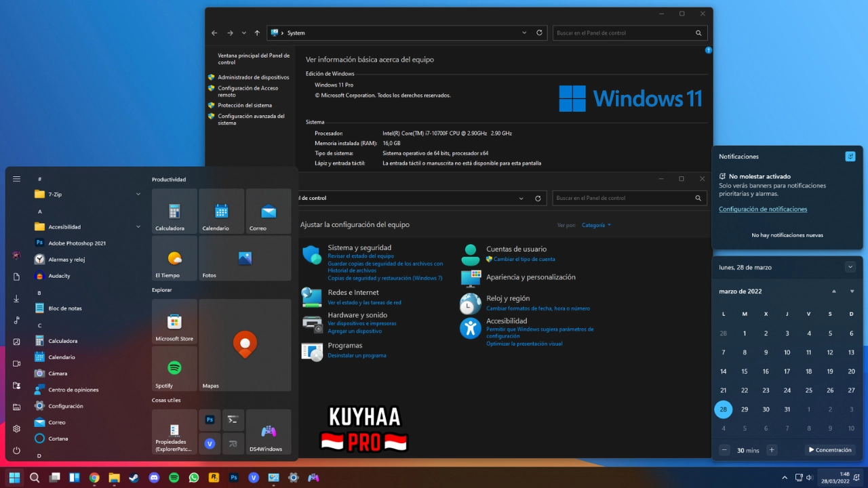The height and width of the screenshot is (488, 868).
Task: Start focus session with Concentración button
Action: 830,450
